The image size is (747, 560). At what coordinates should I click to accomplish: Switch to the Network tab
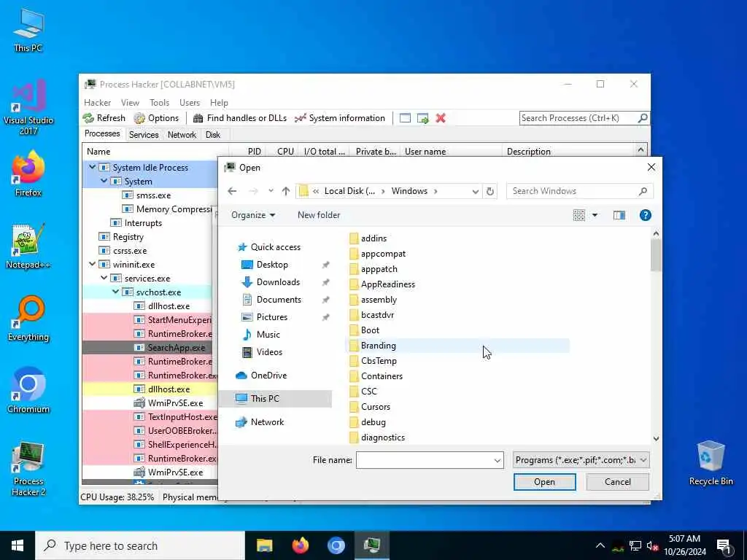[x=182, y=135]
